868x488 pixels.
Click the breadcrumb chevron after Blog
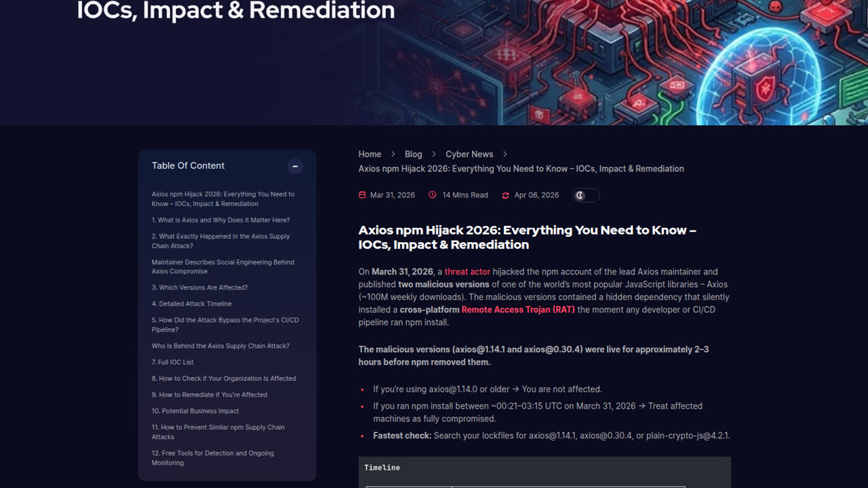pos(434,155)
